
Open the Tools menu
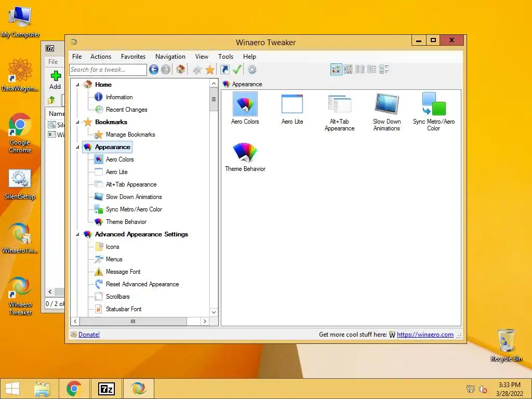(225, 57)
